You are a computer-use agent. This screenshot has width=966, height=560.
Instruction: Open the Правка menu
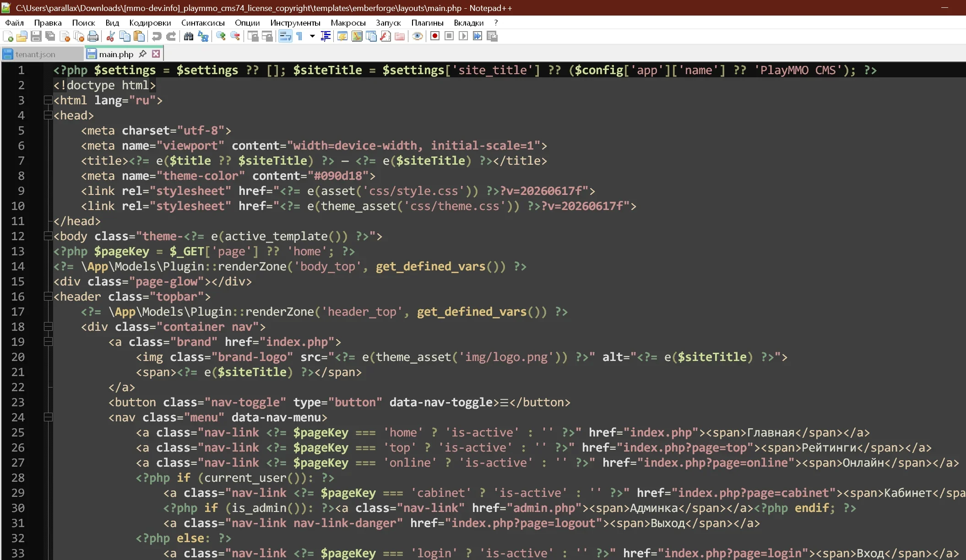[x=48, y=22]
